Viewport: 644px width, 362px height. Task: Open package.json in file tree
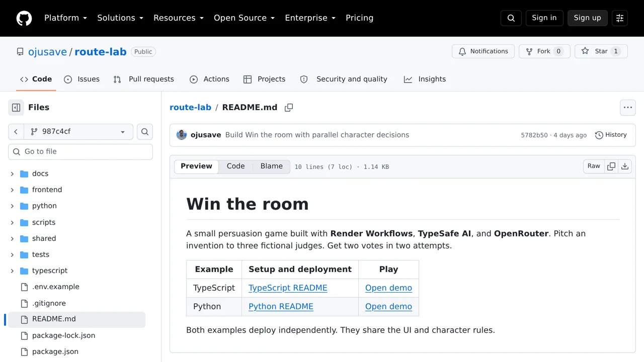[55, 351]
